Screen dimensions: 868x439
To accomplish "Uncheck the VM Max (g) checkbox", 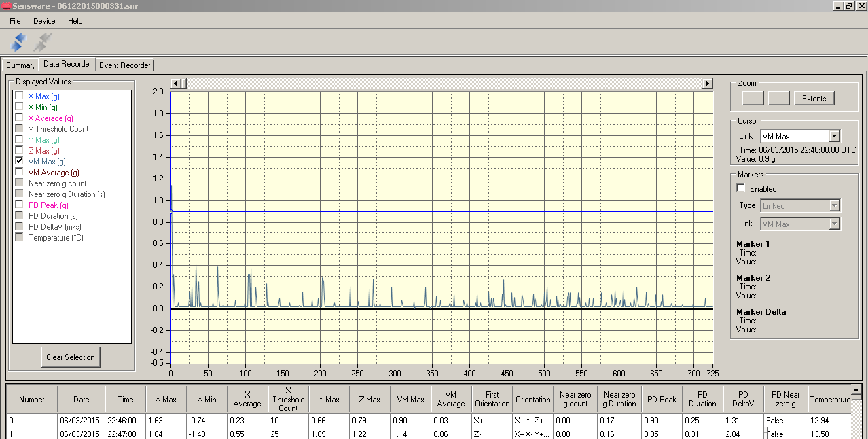I will 20,161.
